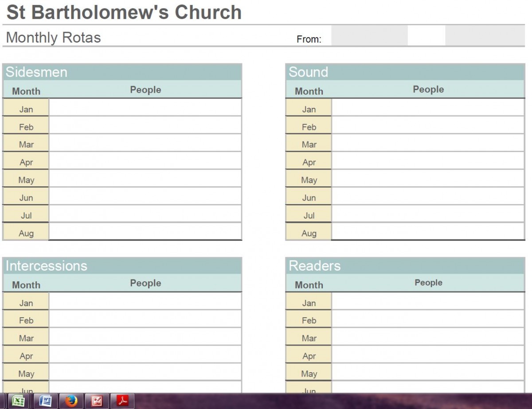
Task: Select the May month cell in Sidesmen
Action: click(x=26, y=180)
